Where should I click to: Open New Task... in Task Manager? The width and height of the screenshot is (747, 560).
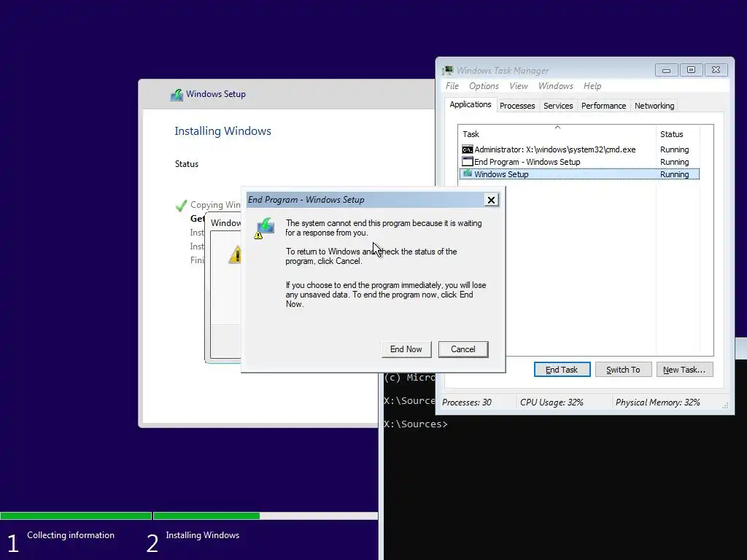click(684, 370)
